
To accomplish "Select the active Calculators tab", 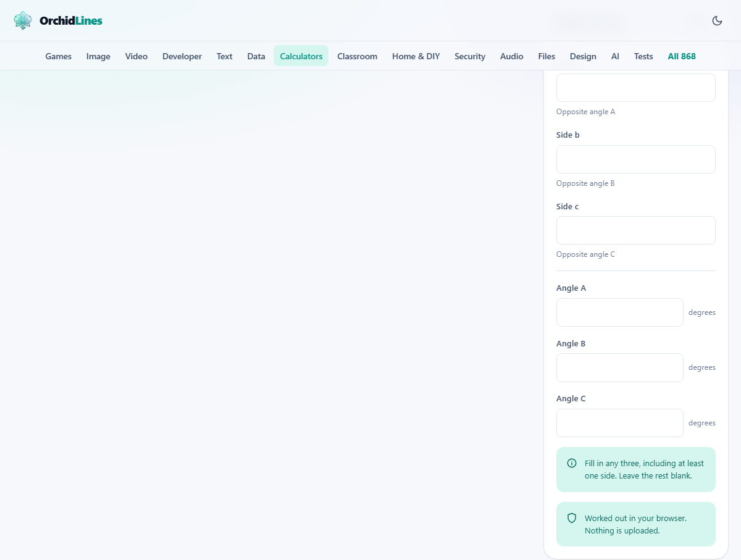I will tap(301, 56).
